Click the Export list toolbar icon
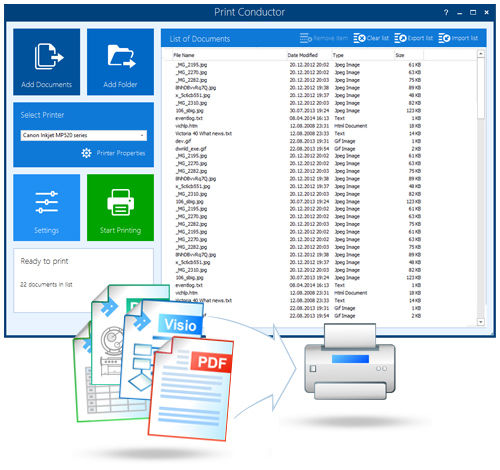500x470 pixels. (x=400, y=38)
